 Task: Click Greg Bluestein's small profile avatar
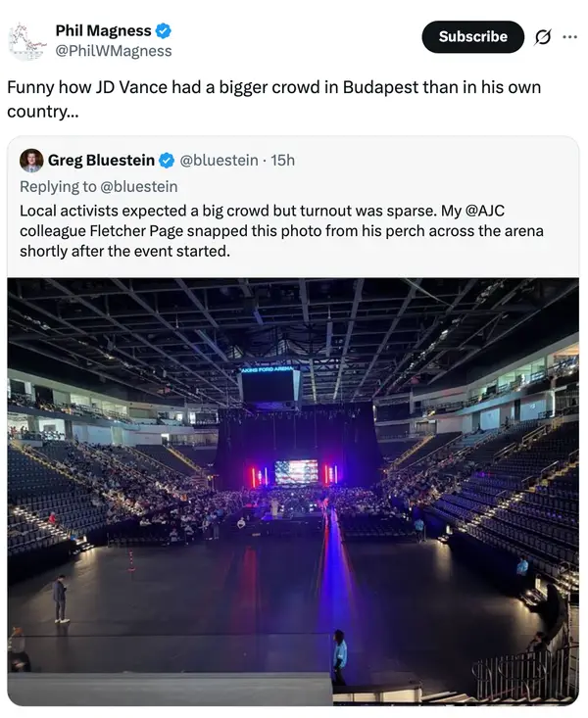[31, 161]
